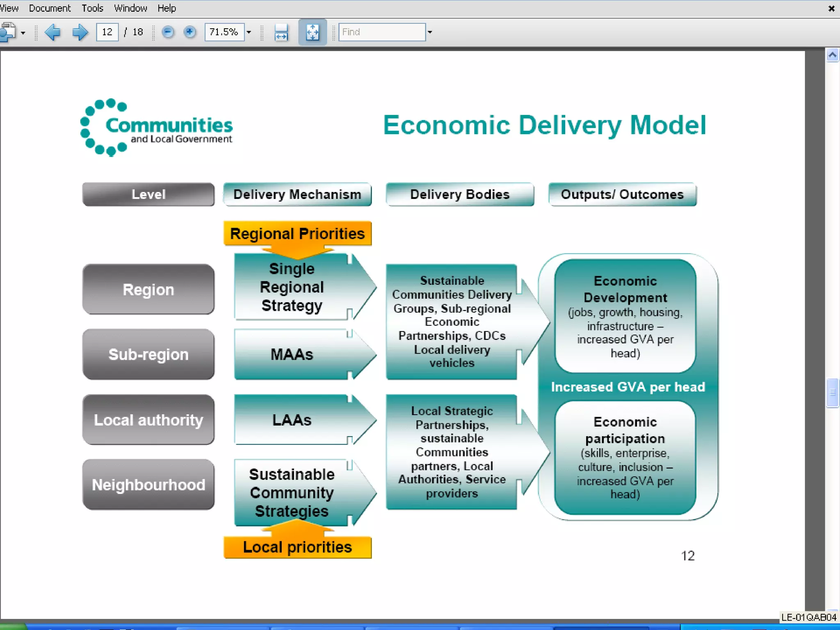
Task: Select the fit width scrolling icon
Action: [281, 32]
